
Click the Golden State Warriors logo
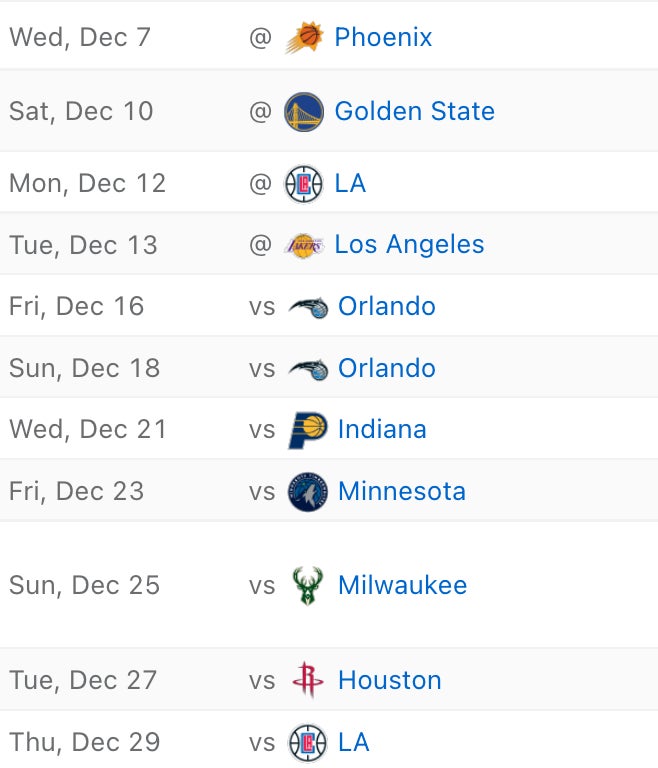[304, 111]
